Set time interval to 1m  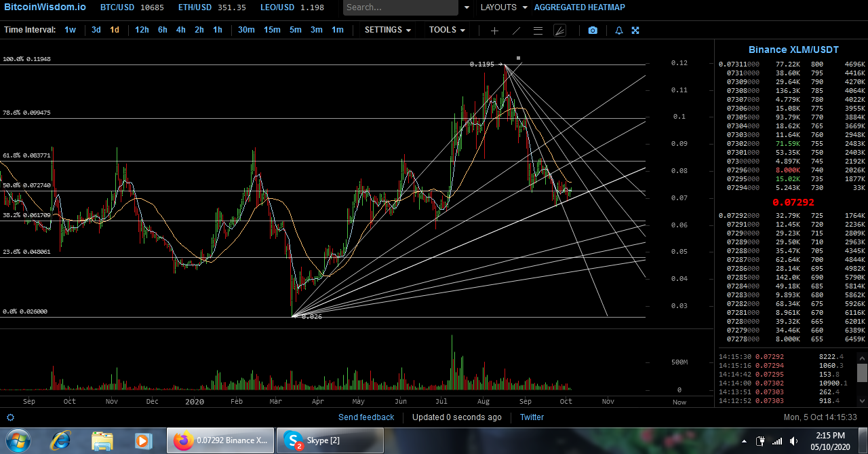click(338, 30)
